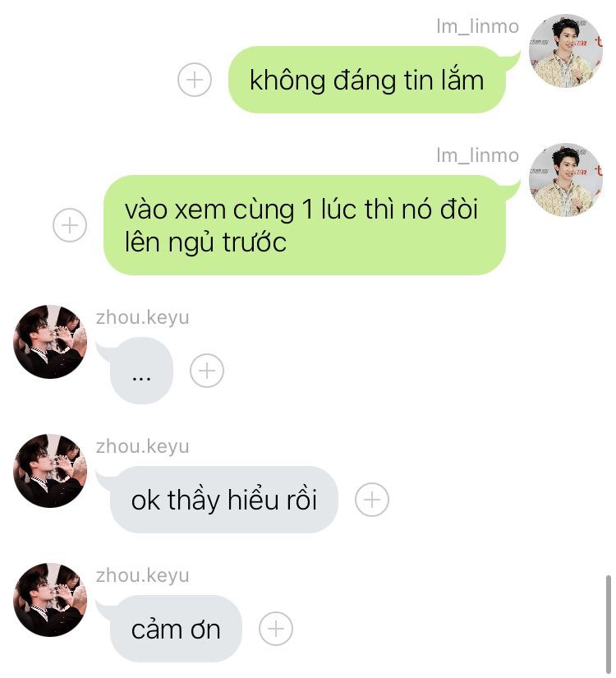Select the 'ok thầy hiểu rồi' message bubble
This screenshot has height=678, width=616.
click(x=224, y=500)
